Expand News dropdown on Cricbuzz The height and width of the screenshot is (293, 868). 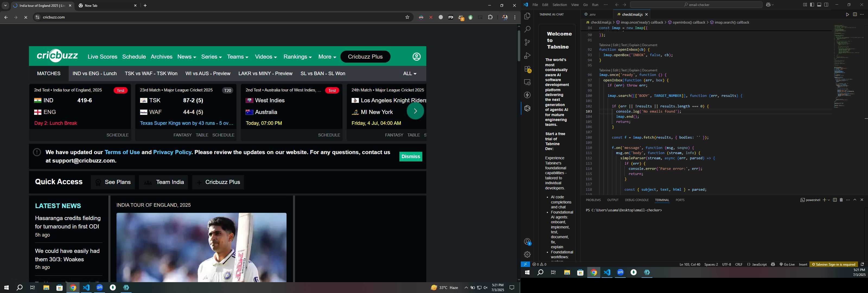point(187,57)
